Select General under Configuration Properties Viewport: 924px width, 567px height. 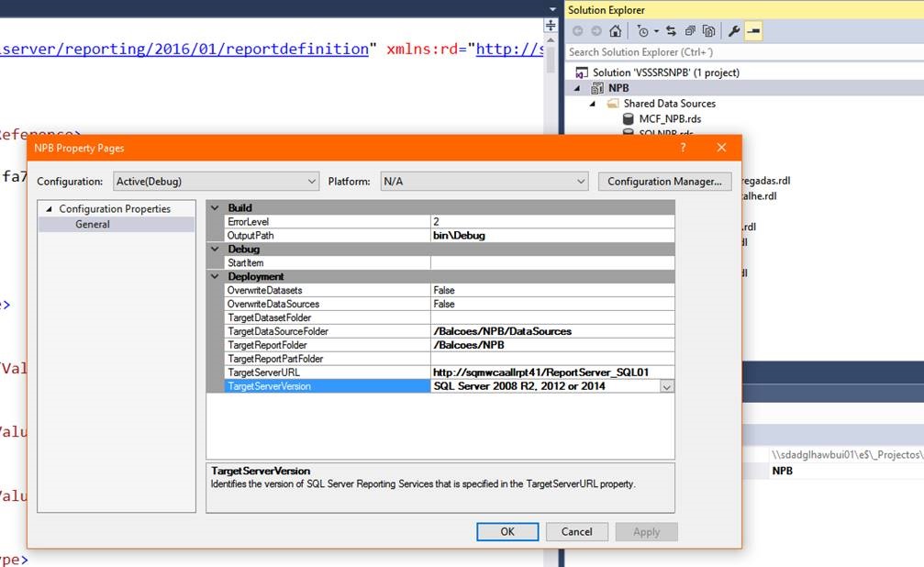click(93, 224)
